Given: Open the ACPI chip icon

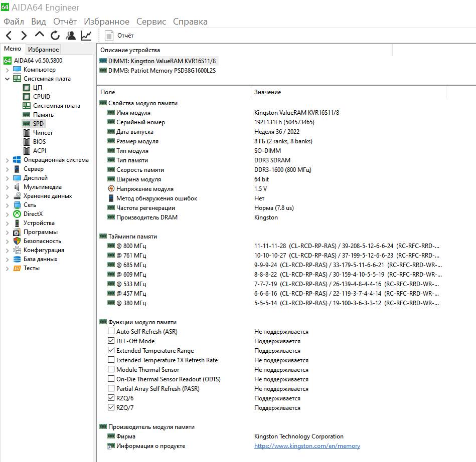Looking at the screenshot, I should (27, 151).
